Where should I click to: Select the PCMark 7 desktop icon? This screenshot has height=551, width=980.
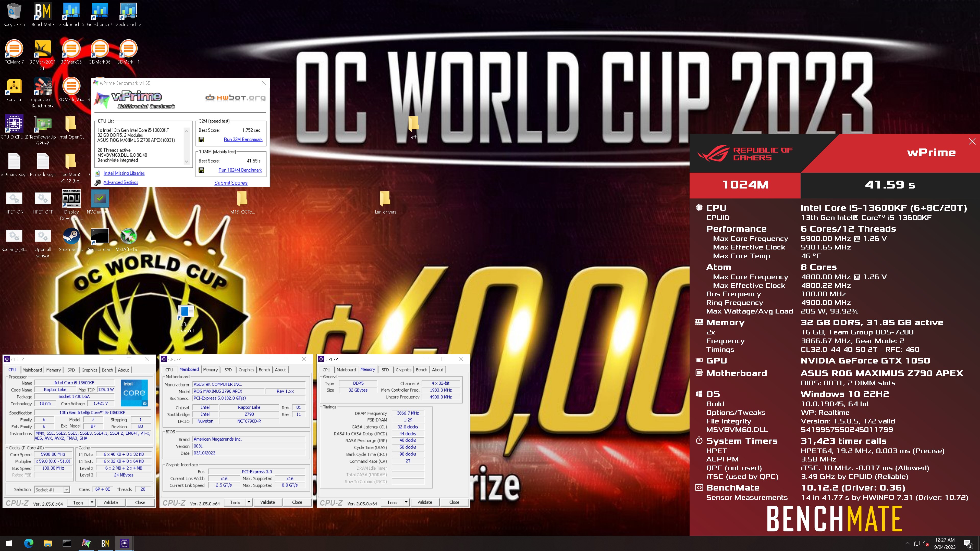pyautogui.click(x=14, y=52)
